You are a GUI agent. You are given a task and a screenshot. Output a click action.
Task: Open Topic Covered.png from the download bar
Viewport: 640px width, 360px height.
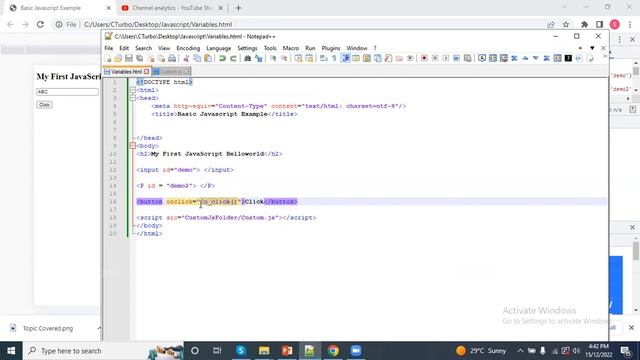click(x=48, y=328)
